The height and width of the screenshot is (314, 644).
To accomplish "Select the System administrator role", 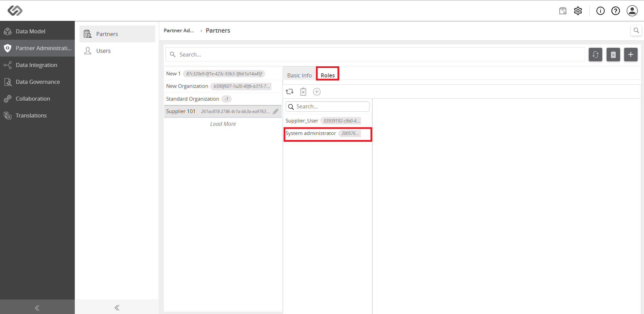I will pyautogui.click(x=327, y=134).
